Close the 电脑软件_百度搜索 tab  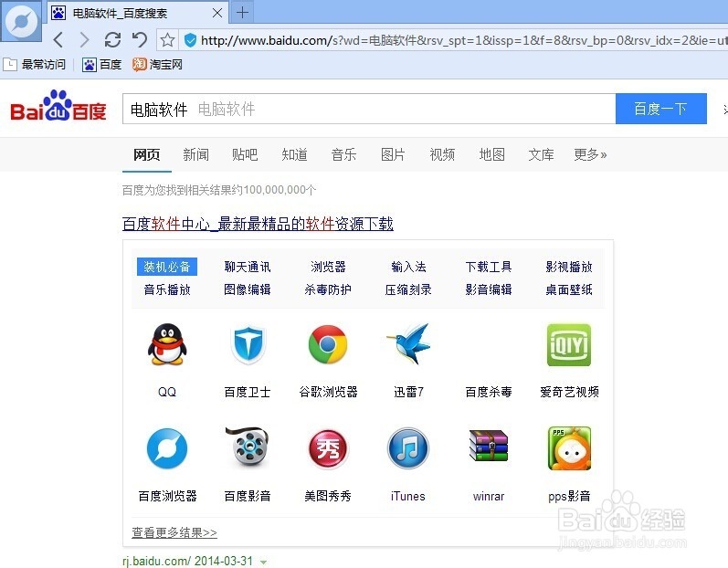[216, 13]
